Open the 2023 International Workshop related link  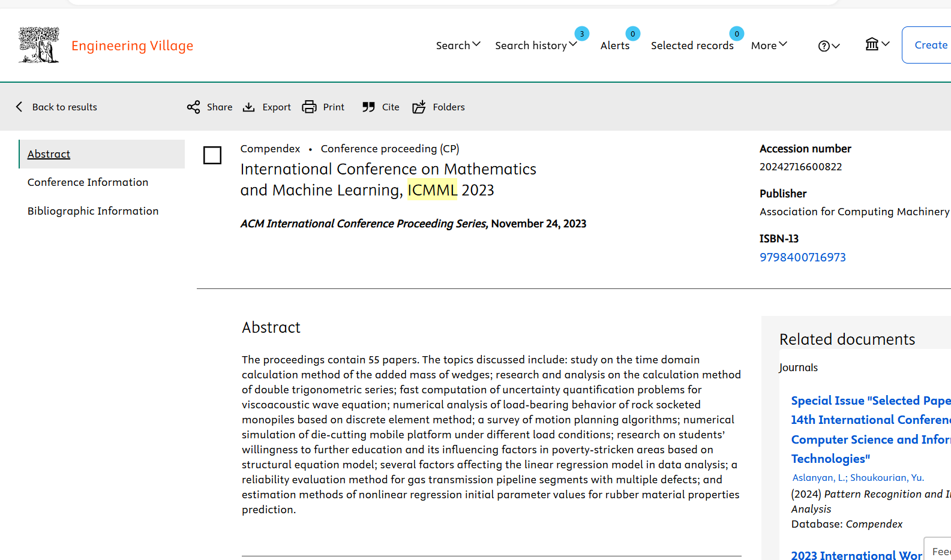(856, 555)
